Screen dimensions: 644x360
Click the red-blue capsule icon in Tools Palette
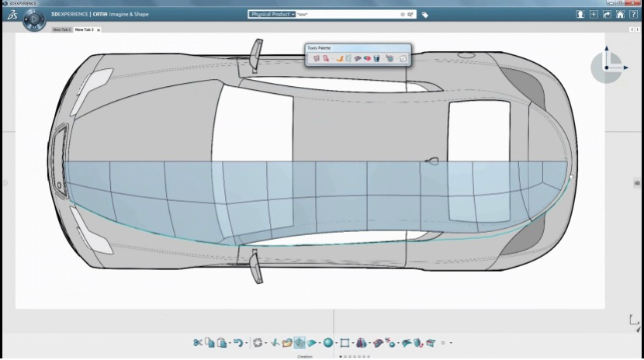point(366,58)
